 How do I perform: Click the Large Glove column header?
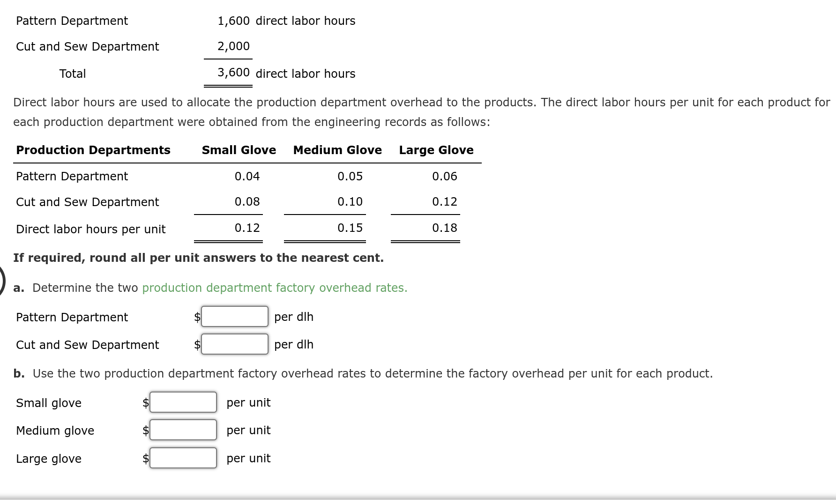(435, 150)
